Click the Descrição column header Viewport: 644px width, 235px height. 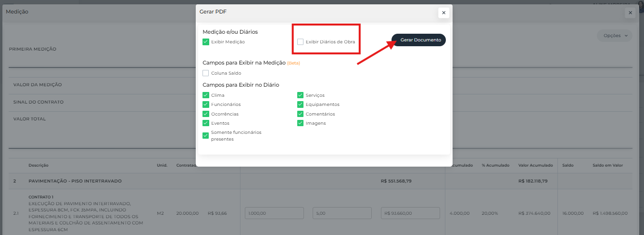[38, 166]
